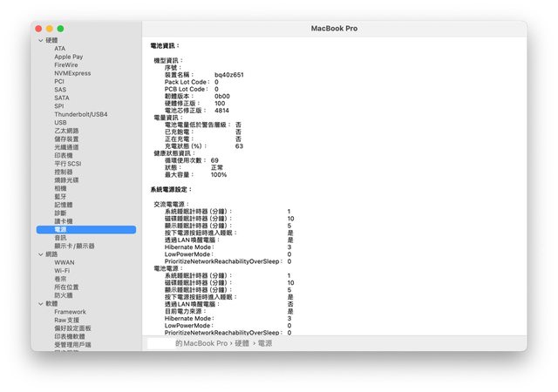Select 受管理用戶端 in the sidebar

click(x=72, y=345)
